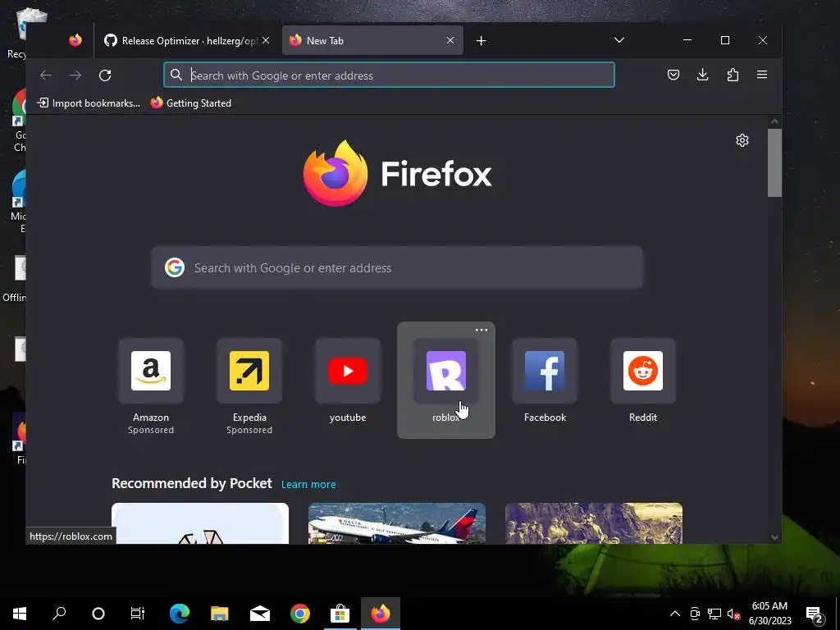Click the page vertical scrollbar thumb
This screenshot has height=630, width=840.
774,163
